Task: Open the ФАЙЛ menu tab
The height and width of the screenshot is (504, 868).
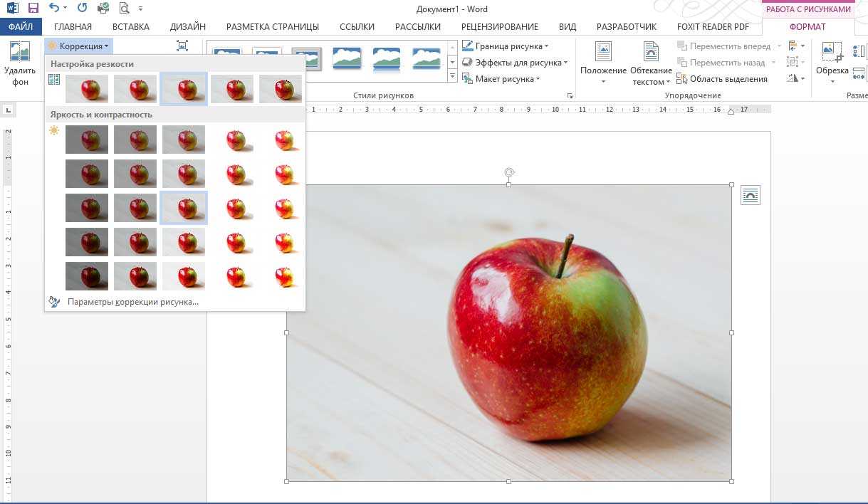Action: 21,26
